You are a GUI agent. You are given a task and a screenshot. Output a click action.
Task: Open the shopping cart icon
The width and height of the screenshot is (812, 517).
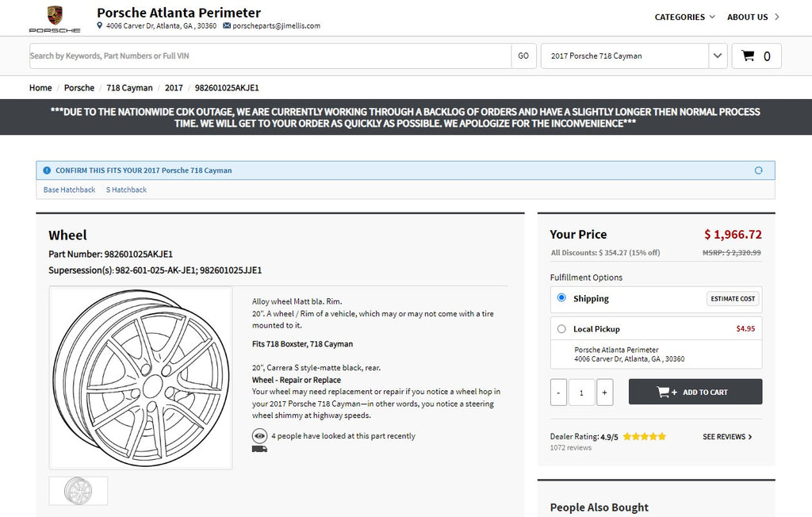pos(748,56)
